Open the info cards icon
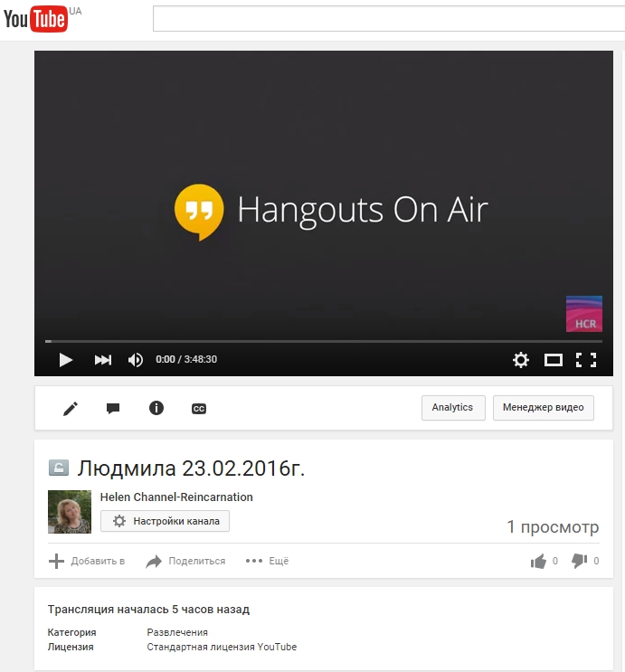This screenshot has width=625, height=672. tap(156, 408)
